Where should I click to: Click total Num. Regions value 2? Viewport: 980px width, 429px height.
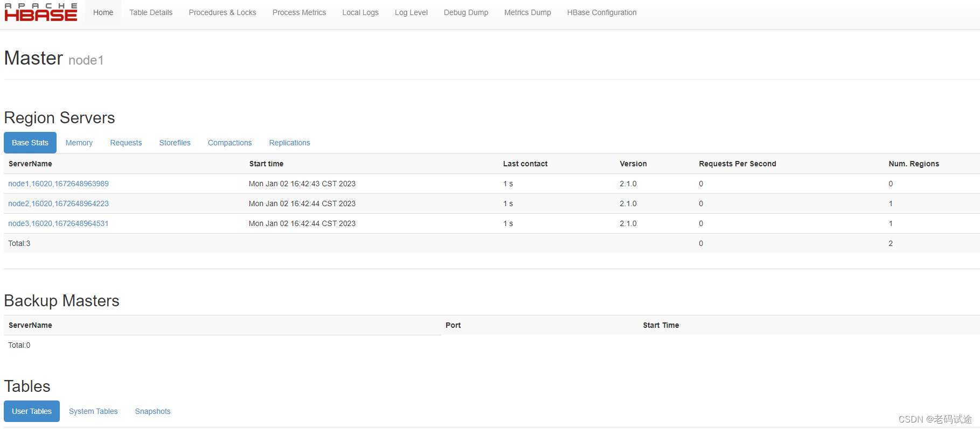pos(891,243)
